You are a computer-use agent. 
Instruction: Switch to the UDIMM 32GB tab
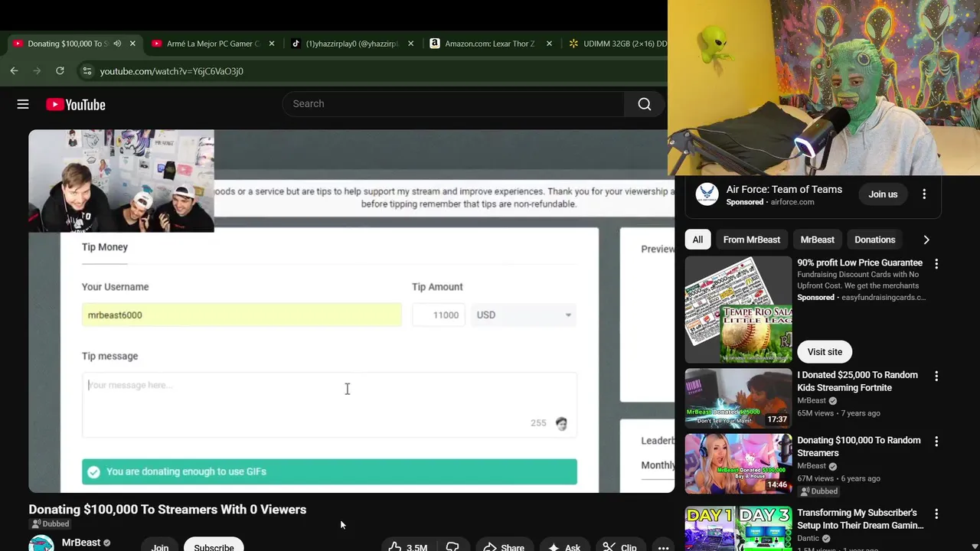coord(616,44)
